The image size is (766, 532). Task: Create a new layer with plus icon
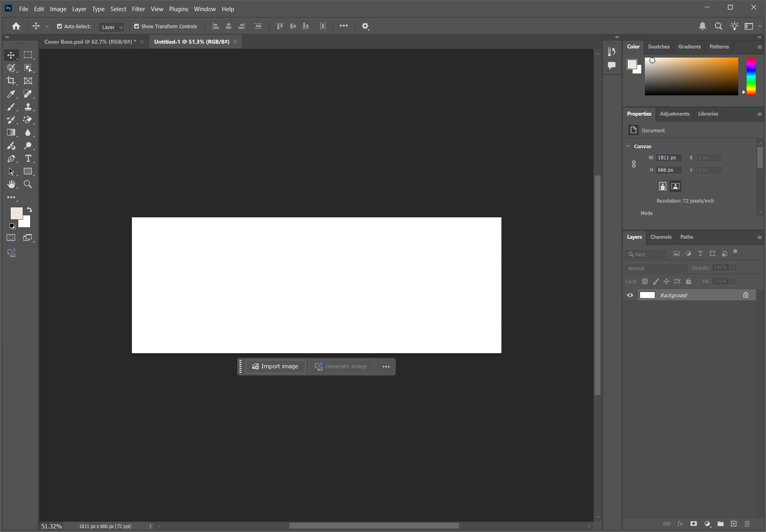tap(733, 524)
